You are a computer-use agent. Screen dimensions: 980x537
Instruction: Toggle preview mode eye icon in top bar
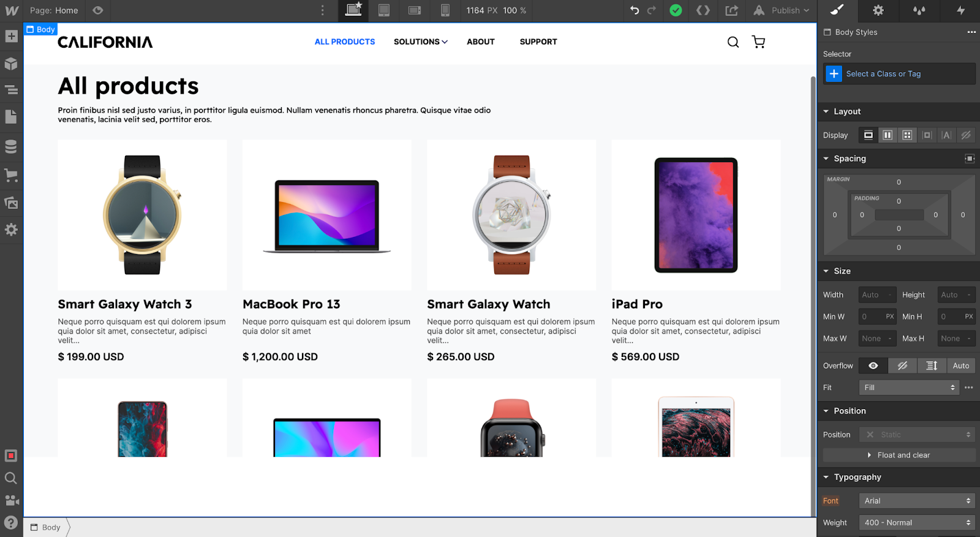[98, 10]
